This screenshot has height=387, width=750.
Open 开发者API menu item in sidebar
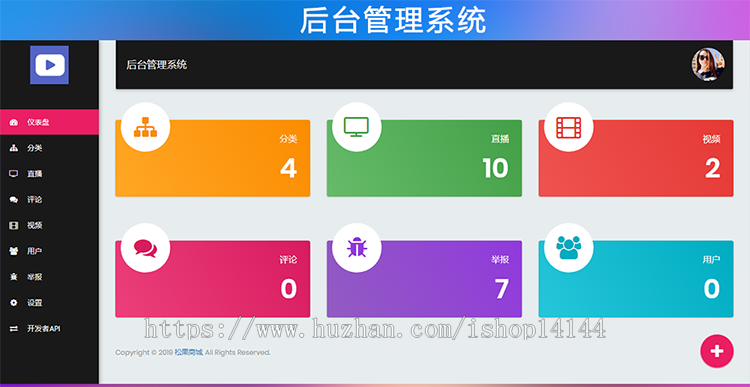(x=49, y=329)
